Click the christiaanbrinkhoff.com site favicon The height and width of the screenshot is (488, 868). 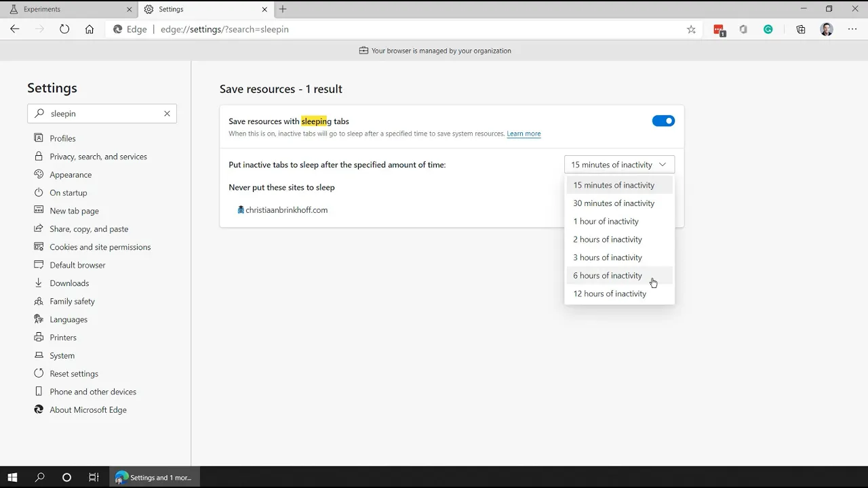click(241, 210)
